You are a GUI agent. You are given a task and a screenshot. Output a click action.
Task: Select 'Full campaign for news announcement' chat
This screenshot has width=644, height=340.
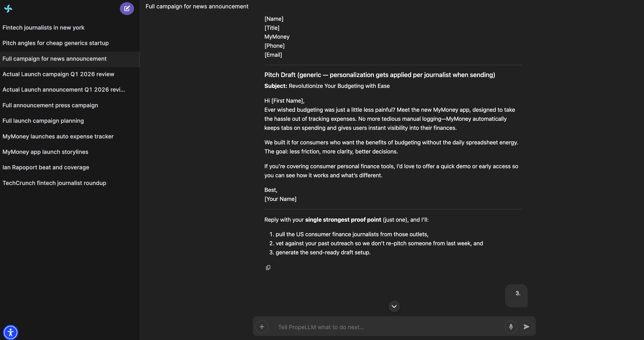(x=54, y=59)
